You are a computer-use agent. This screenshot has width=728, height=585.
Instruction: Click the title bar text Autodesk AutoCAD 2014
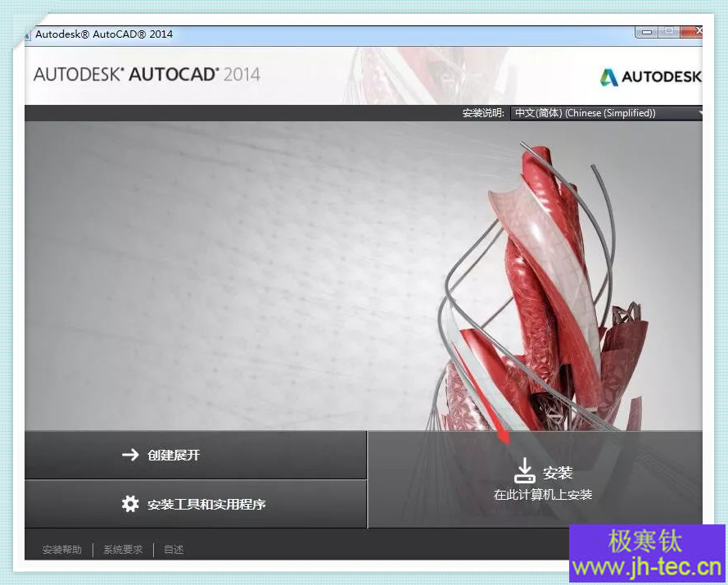[104, 34]
